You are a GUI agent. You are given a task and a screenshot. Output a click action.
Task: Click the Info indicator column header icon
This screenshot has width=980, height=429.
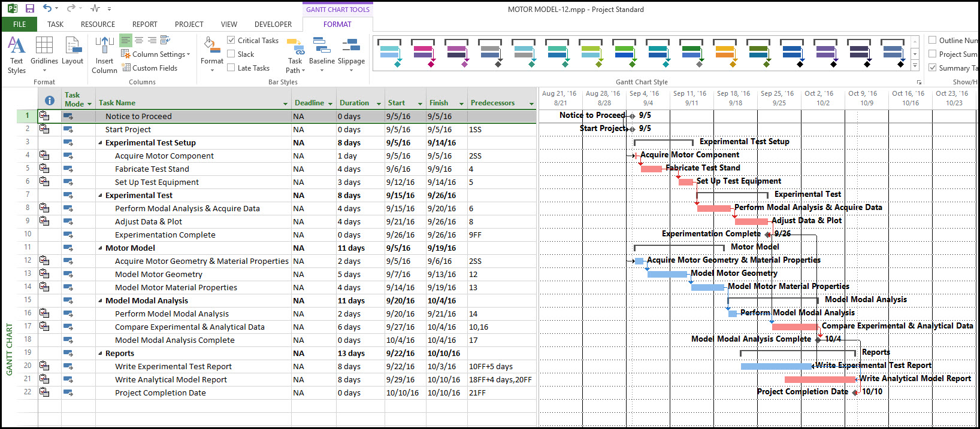[x=50, y=101]
